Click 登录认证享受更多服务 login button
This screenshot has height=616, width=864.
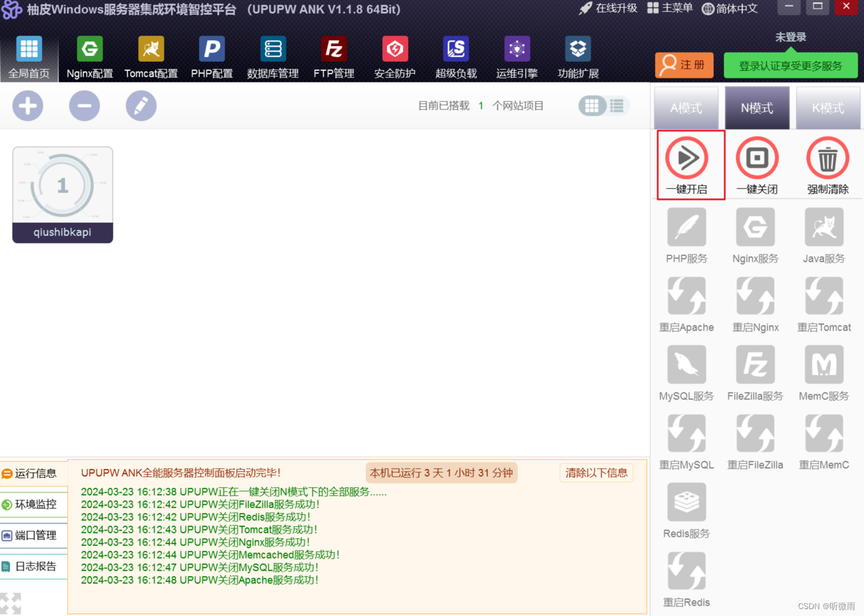click(x=791, y=65)
